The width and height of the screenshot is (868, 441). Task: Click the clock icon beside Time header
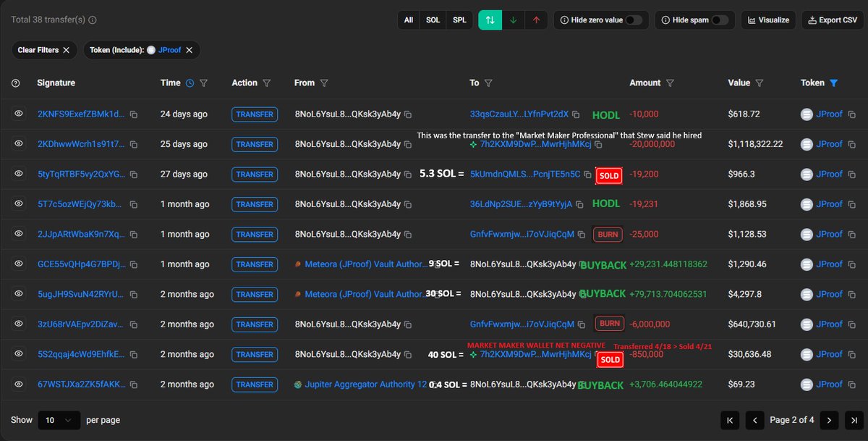190,83
